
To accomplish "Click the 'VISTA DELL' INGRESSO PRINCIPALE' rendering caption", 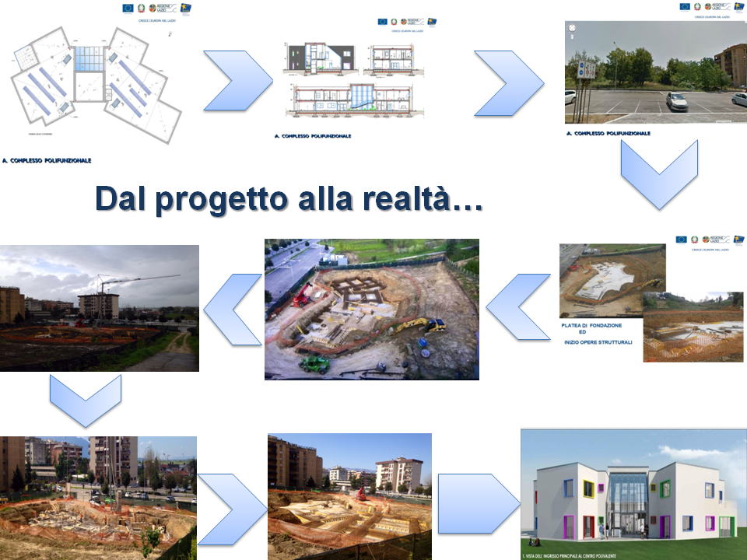I will [x=570, y=556].
